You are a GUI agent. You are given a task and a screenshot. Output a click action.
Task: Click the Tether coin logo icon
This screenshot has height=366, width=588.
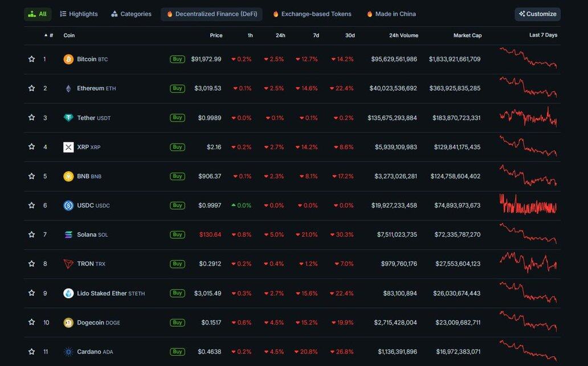coord(68,118)
